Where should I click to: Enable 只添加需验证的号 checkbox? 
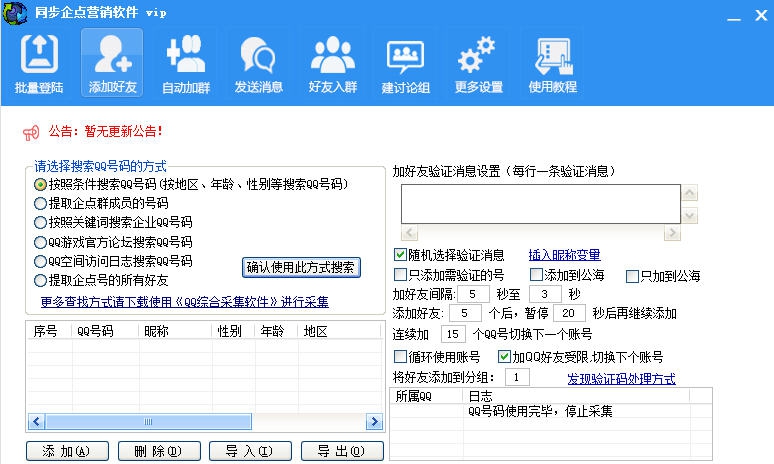[400, 274]
